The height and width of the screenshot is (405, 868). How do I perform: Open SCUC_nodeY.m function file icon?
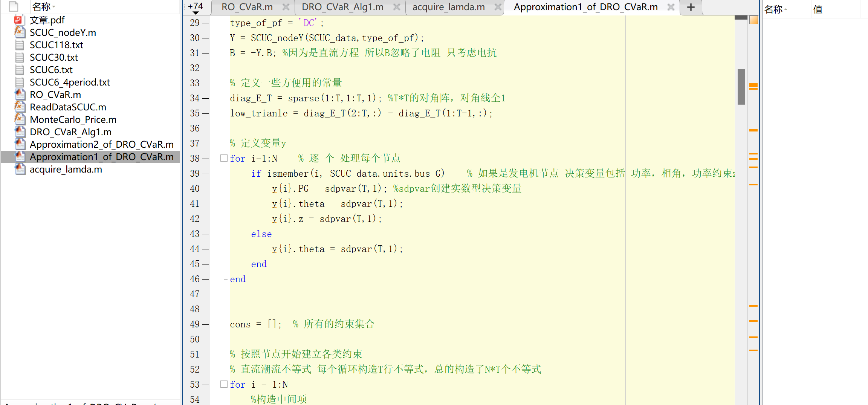(20, 32)
